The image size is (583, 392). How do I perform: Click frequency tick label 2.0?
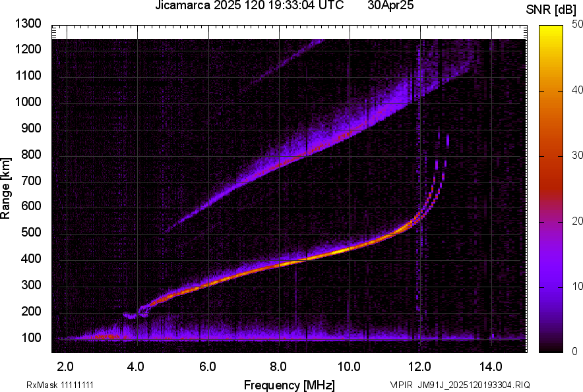pos(65,367)
